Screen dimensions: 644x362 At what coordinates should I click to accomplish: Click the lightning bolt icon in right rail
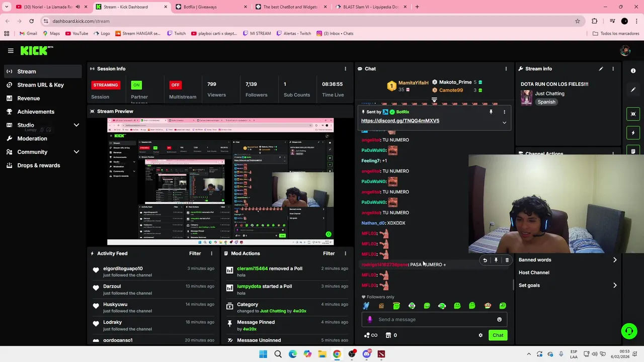tap(633, 133)
